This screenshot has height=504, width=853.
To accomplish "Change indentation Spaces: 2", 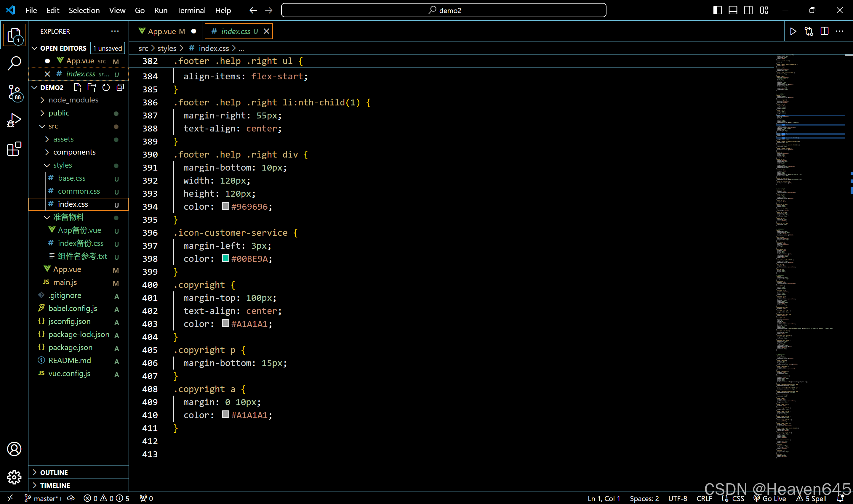I will pyautogui.click(x=644, y=498).
